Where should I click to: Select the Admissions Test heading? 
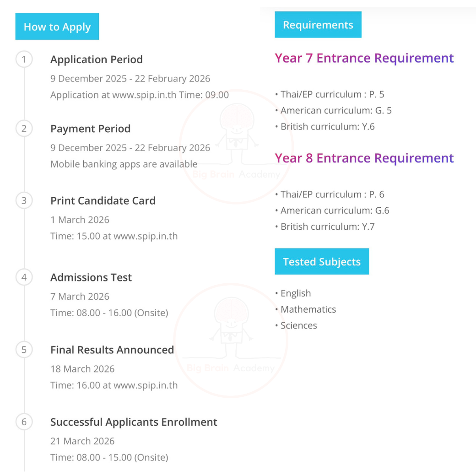[91, 277]
